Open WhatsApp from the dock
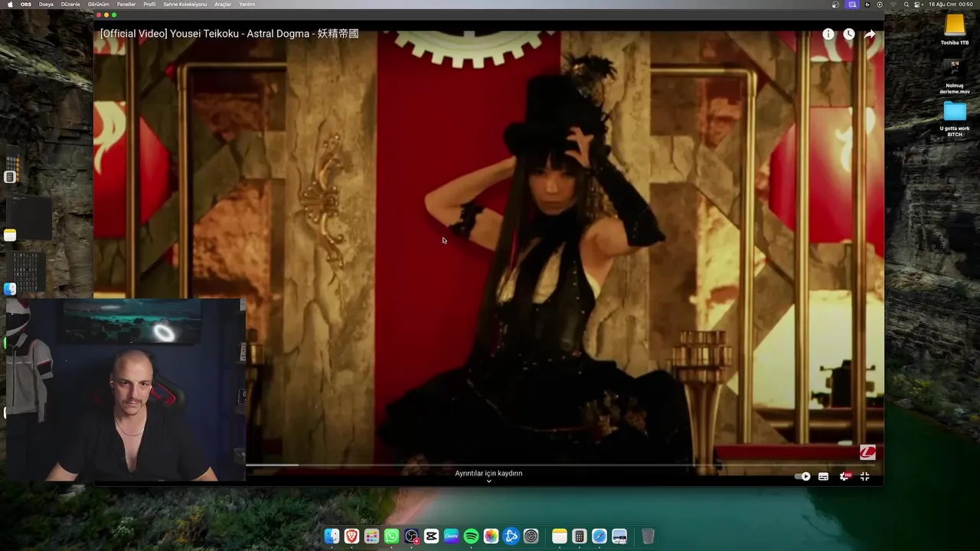 [391, 536]
